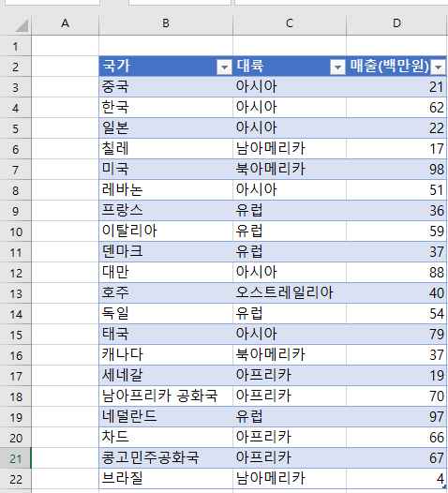Select the cell containing 레바논
448x493 pixels.
166,190
